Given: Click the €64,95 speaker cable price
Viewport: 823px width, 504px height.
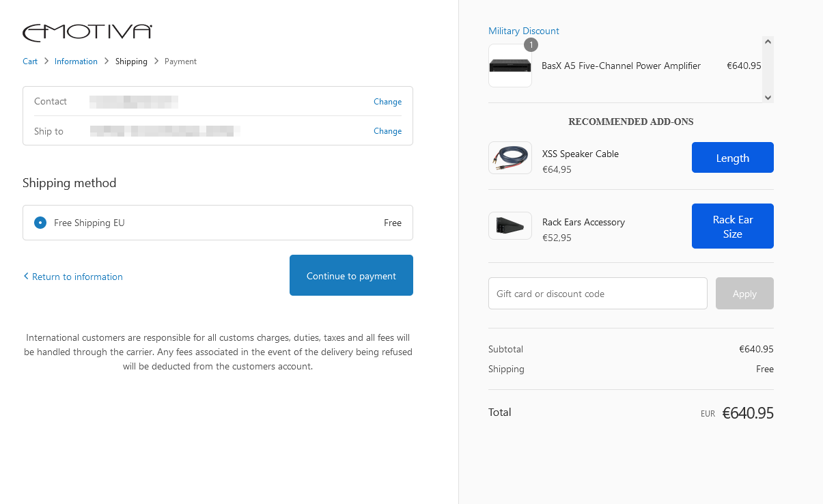Looking at the screenshot, I should (x=557, y=169).
